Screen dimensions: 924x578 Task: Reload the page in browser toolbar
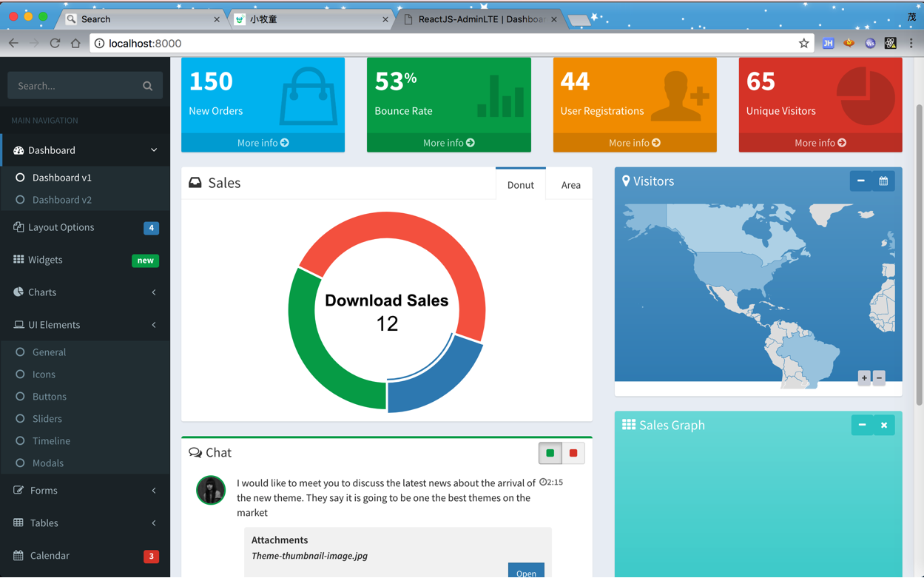click(55, 44)
